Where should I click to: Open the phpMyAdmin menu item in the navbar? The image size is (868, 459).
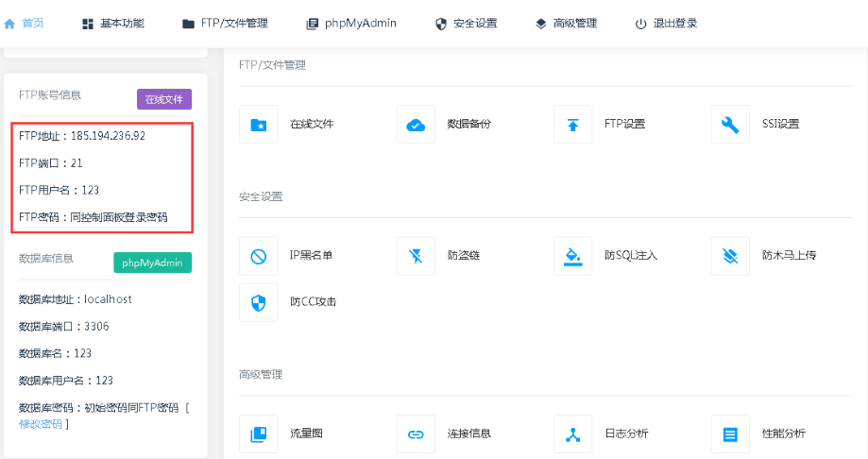(x=361, y=24)
